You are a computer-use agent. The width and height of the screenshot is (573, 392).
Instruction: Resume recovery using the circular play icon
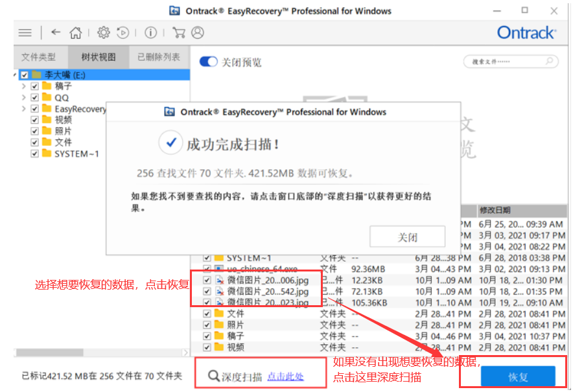coord(123,33)
